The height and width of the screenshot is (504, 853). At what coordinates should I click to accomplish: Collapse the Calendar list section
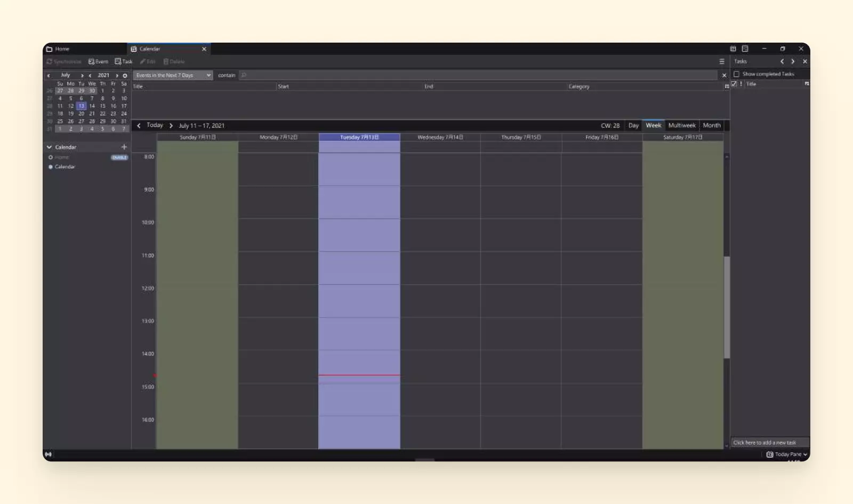(x=50, y=147)
